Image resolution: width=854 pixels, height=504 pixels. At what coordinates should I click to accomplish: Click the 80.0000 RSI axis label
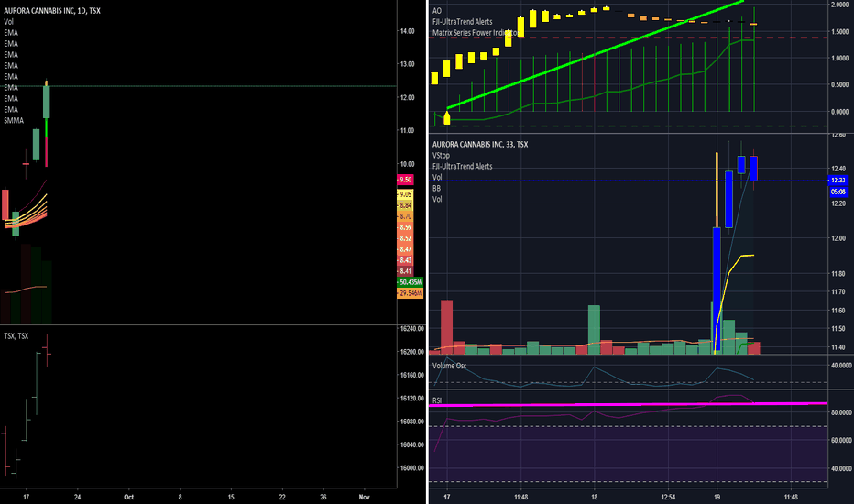(x=841, y=412)
